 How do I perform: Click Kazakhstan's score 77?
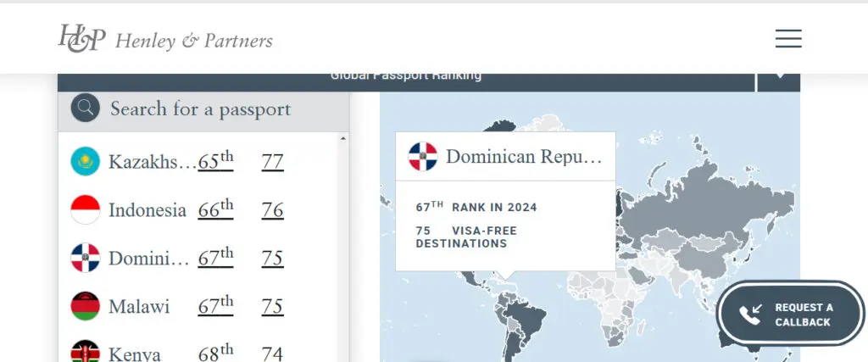272,162
